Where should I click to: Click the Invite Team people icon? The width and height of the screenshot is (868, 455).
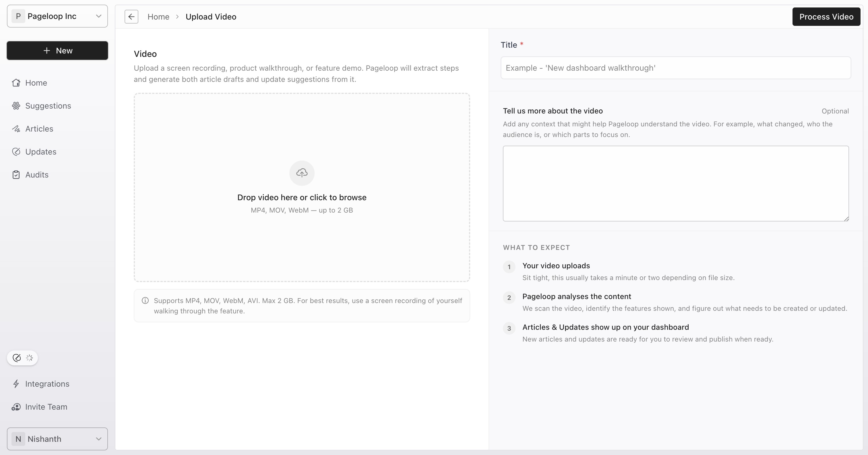click(x=16, y=407)
